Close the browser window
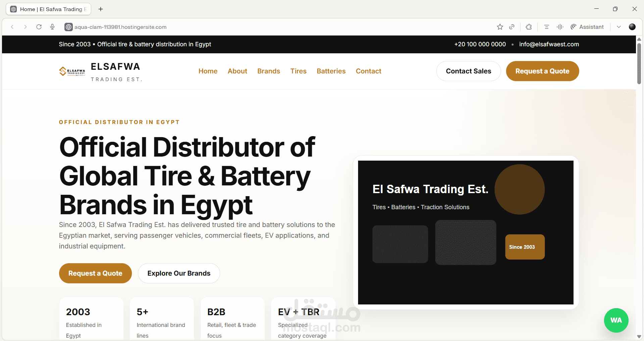644x341 pixels. [635, 9]
